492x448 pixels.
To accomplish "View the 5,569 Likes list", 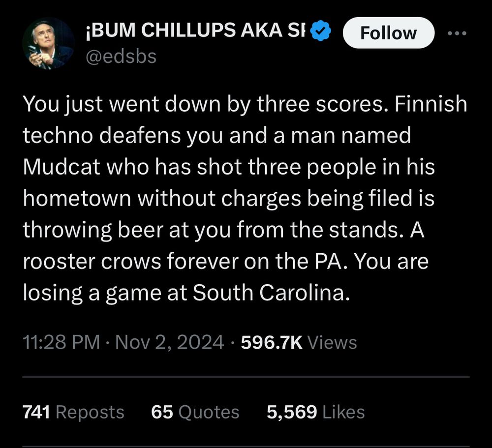I will pyautogui.click(x=316, y=412).
